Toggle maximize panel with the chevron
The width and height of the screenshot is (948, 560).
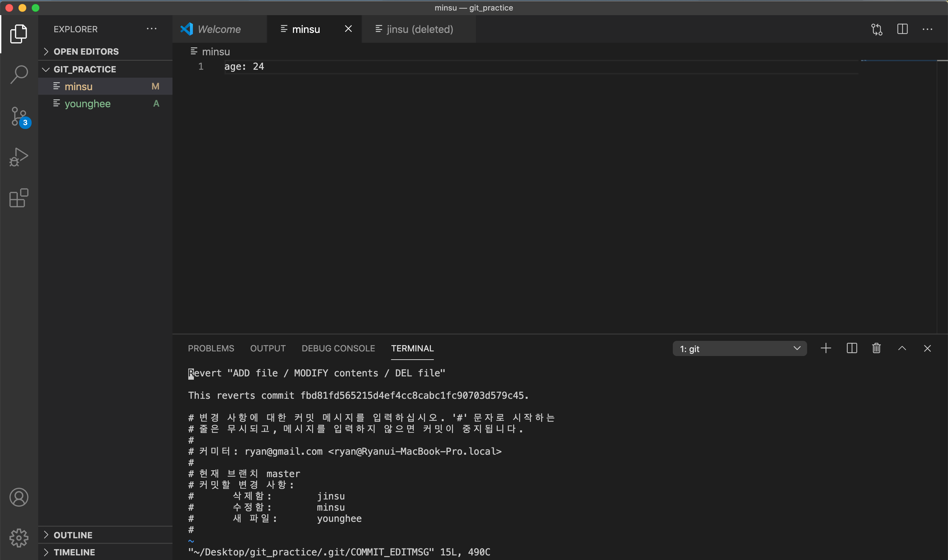coord(902,348)
